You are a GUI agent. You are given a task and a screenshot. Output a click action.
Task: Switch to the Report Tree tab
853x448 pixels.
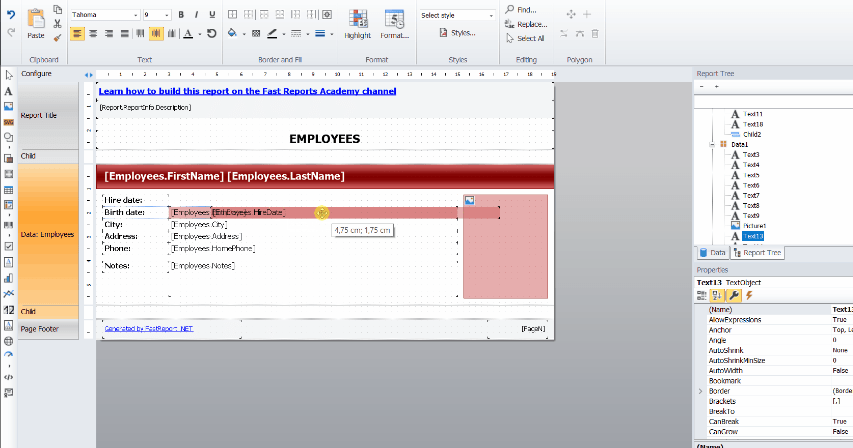(757, 253)
